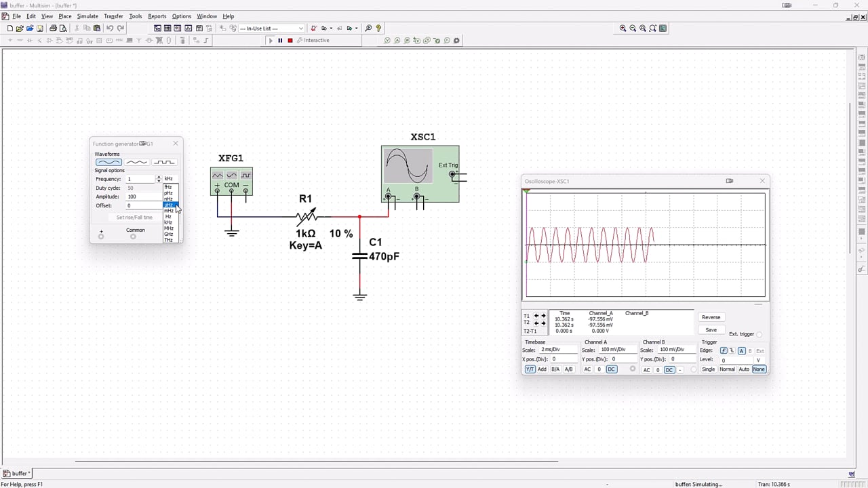Click the buffer design tab
The height and width of the screenshot is (488, 868).
point(16,474)
